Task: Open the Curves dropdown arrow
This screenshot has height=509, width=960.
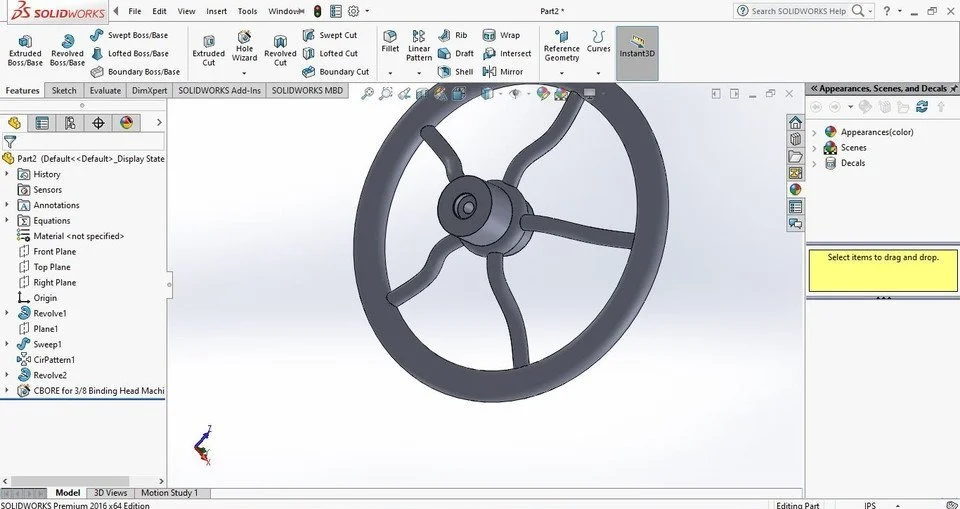Action: coord(598,74)
